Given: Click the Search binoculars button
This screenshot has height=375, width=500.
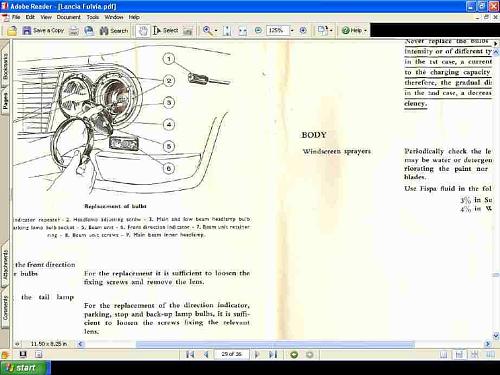Looking at the screenshot, I should click(x=114, y=31).
